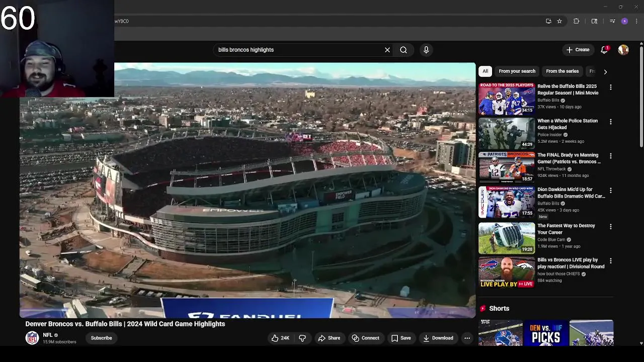
Task: Click 'NFL Throwback' channel name
Action: point(551,169)
